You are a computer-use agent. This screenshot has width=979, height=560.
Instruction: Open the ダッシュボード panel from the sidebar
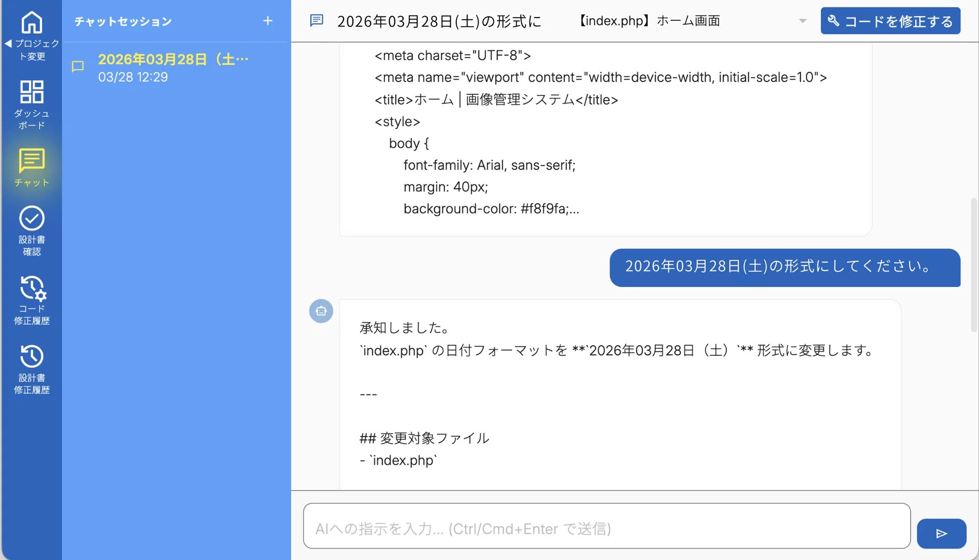tap(32, 91)
